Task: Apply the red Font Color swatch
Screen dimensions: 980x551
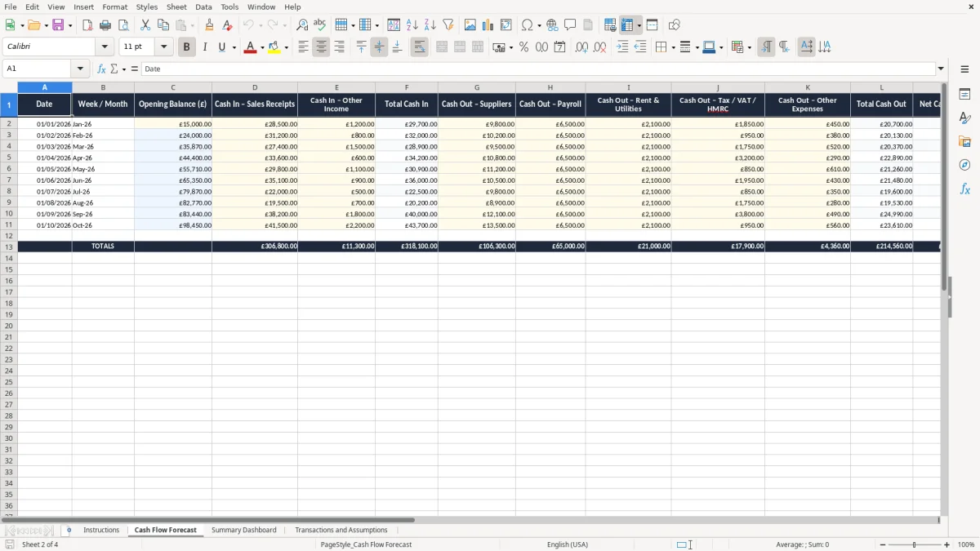Action: click(250, 47)
